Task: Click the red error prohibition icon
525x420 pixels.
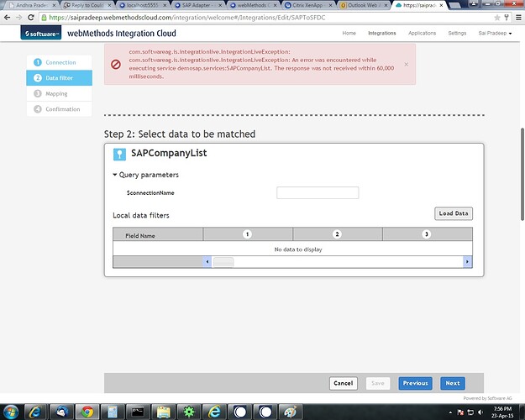Action: coord(116,64)
